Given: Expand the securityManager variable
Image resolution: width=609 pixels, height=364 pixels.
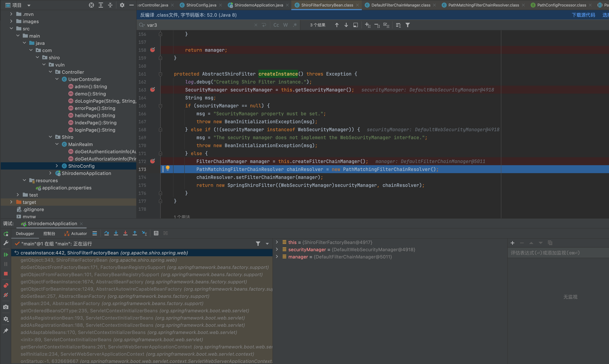Looking at the screenshot, I should 277,249.
